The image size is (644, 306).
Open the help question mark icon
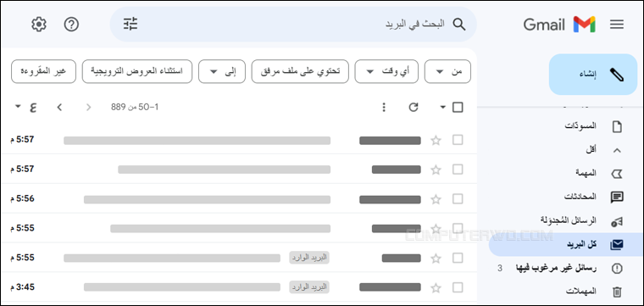tap(71, 25)
